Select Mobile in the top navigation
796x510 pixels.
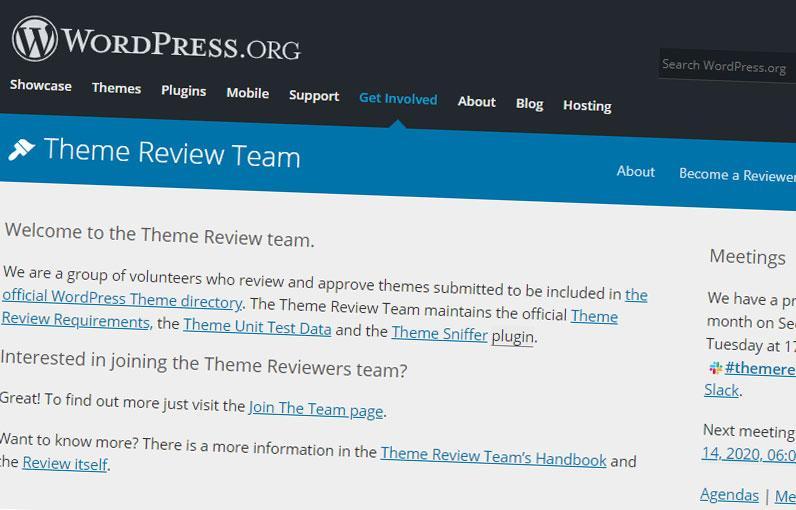tap(248, 93)
